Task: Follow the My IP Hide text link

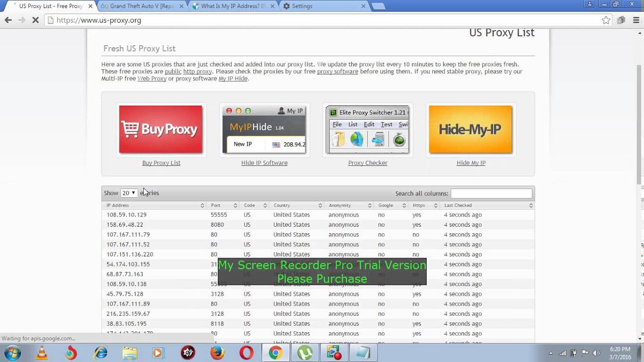Action: (233, 78)
